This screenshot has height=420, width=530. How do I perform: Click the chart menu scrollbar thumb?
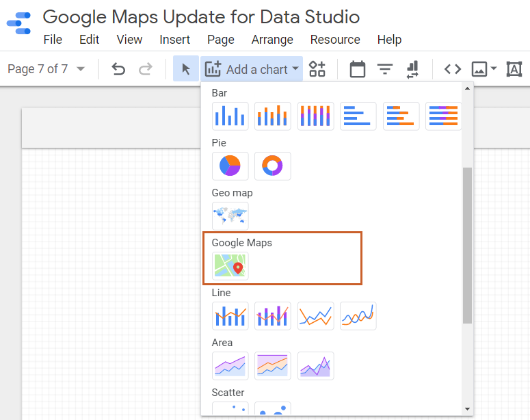(467, 246)
